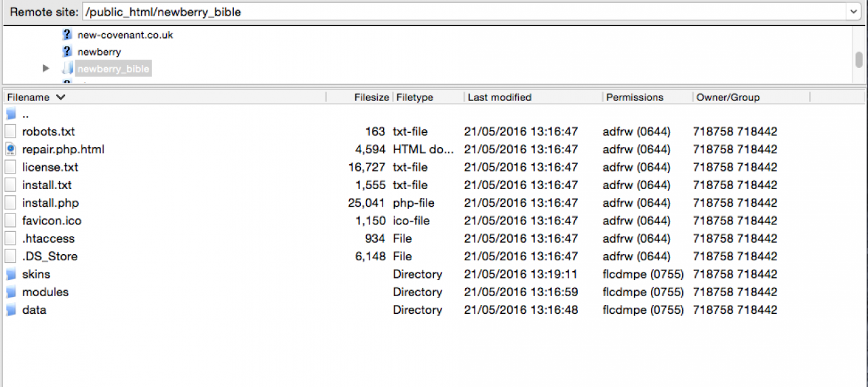
Task: Select the .htaccess file name
Action: click(48, 239)
